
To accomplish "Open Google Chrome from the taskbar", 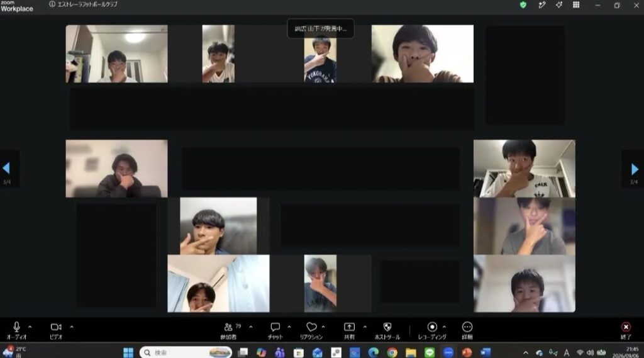I will [x=392, y=352].
